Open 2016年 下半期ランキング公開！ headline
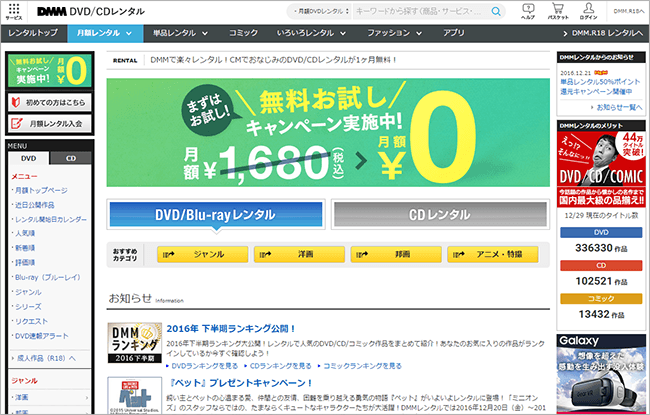Screen dimensions: 650x415 pos(232,329)
